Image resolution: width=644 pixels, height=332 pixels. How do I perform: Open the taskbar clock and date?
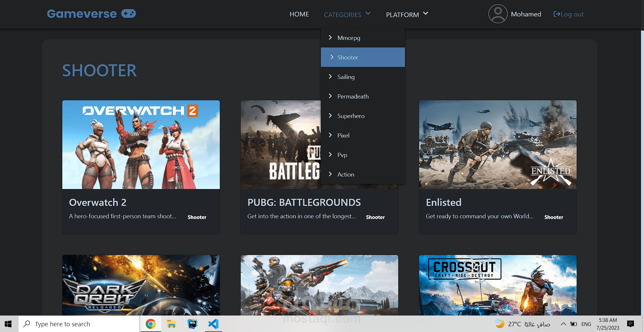point(608,324)
